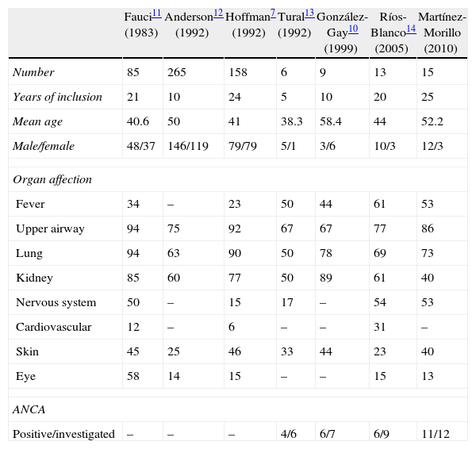Follow reference 7 beside Hoffman

pos(272,13)
